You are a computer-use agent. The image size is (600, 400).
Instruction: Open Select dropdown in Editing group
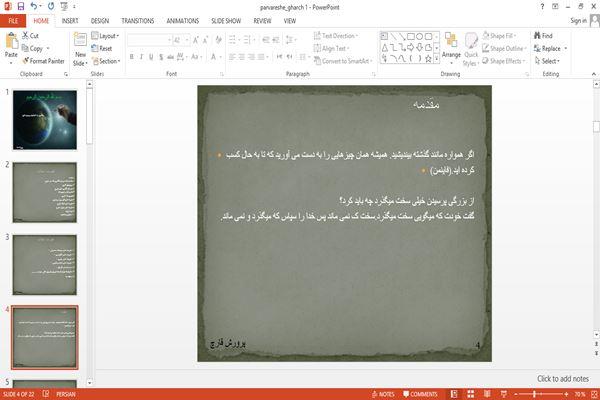coord(547,61)
